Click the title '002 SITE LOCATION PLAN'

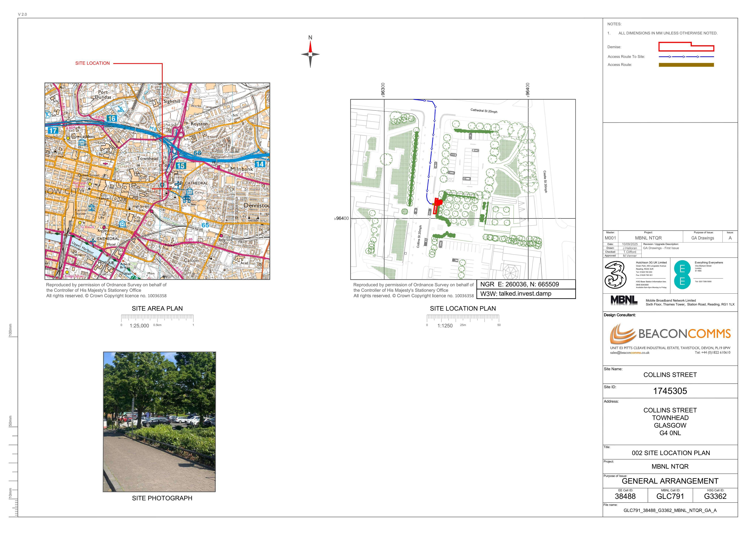click(x=671, y=453)
